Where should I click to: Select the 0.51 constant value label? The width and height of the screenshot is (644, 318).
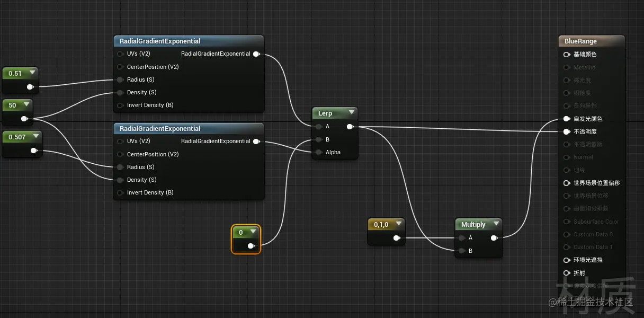point(15,73)
